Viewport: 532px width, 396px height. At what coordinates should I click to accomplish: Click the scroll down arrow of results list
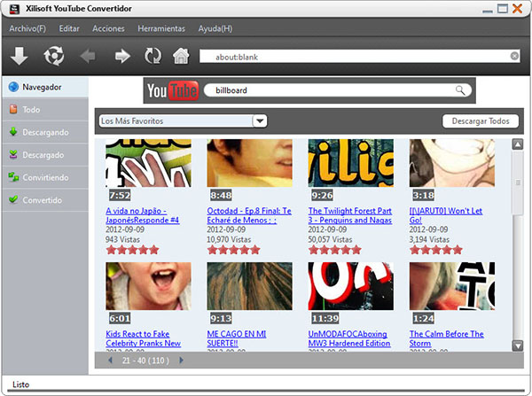[x=518, y=346]
